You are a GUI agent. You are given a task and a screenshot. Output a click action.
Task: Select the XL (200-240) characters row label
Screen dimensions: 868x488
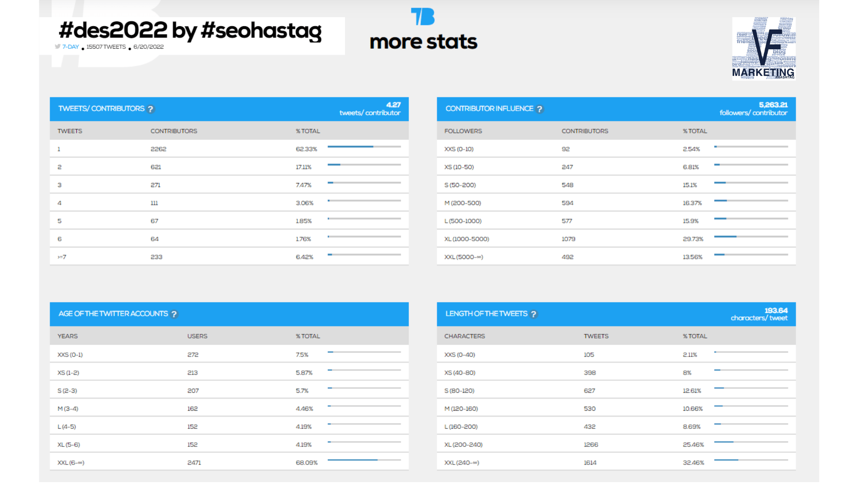coord(463,445)
